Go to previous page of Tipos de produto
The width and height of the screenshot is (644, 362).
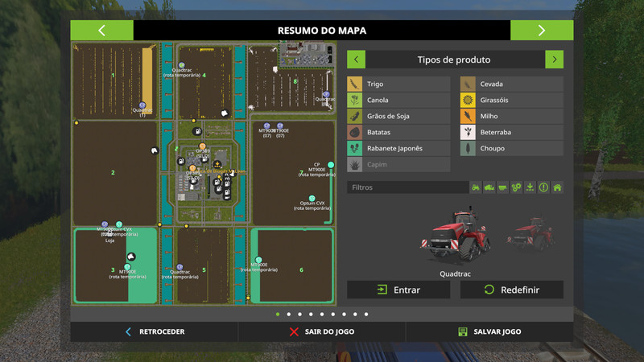point(357,60)
